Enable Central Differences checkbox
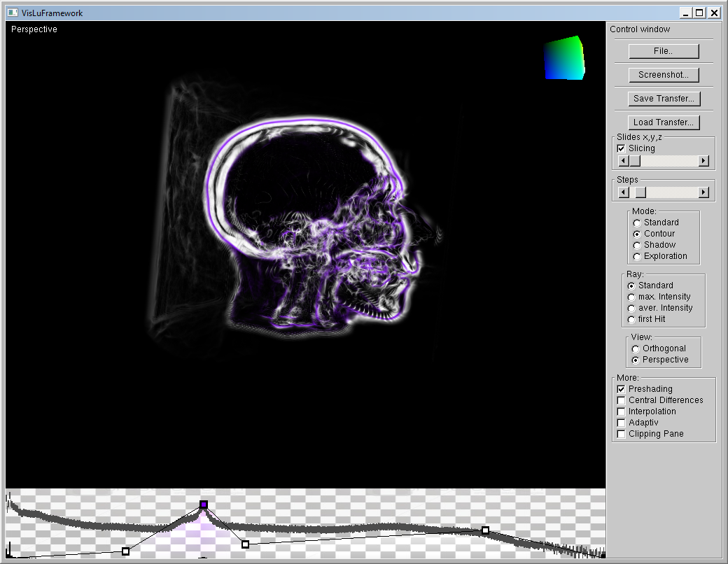728x564 pixels. click(621, 400)
